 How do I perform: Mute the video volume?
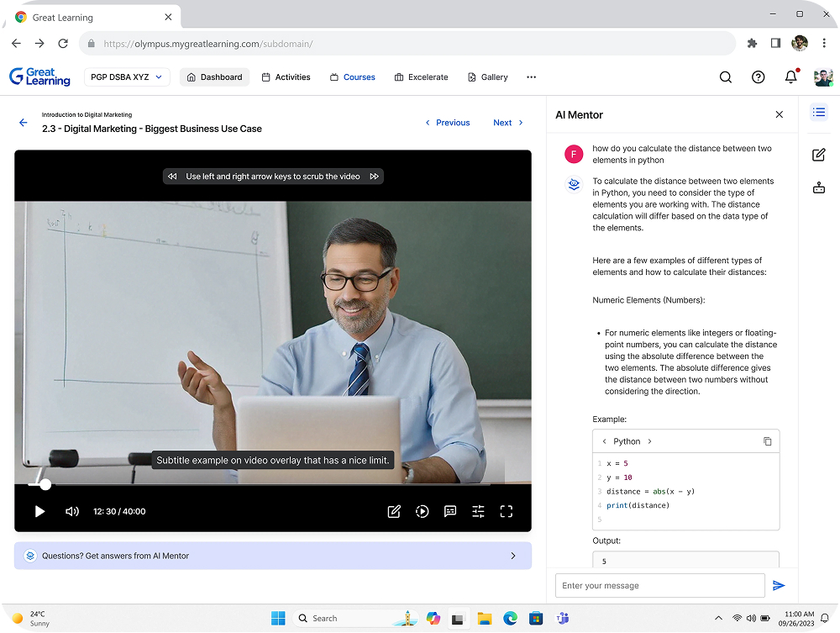coord(72,511)
